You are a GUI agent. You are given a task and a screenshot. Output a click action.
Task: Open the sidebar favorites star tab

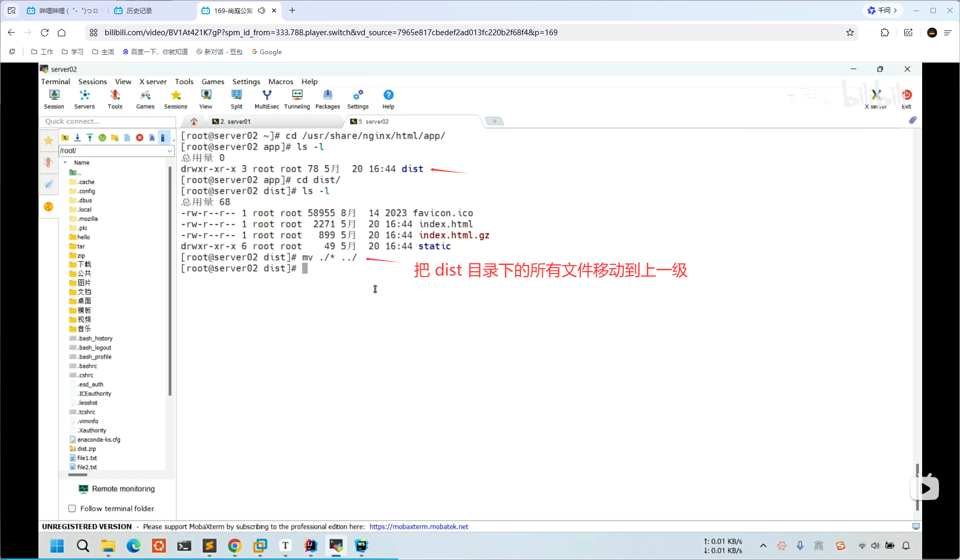[48, 140]
